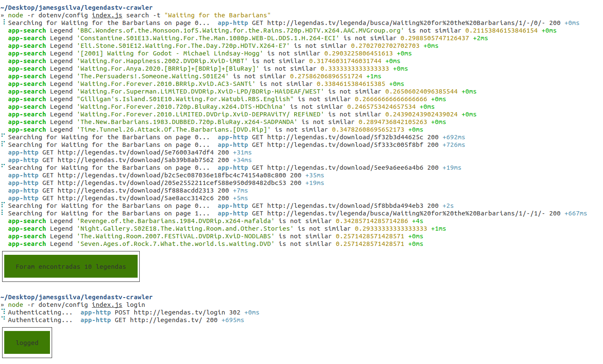Click similarity value 0.3333333333333333
The height and width of the screenshot is (364, 603).
click(355, 69)
